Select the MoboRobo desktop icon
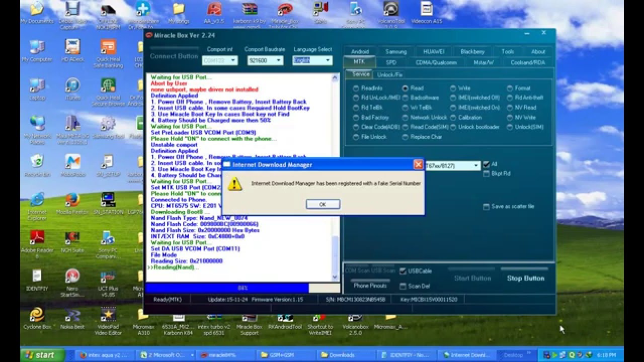 [x=72, y=165]
